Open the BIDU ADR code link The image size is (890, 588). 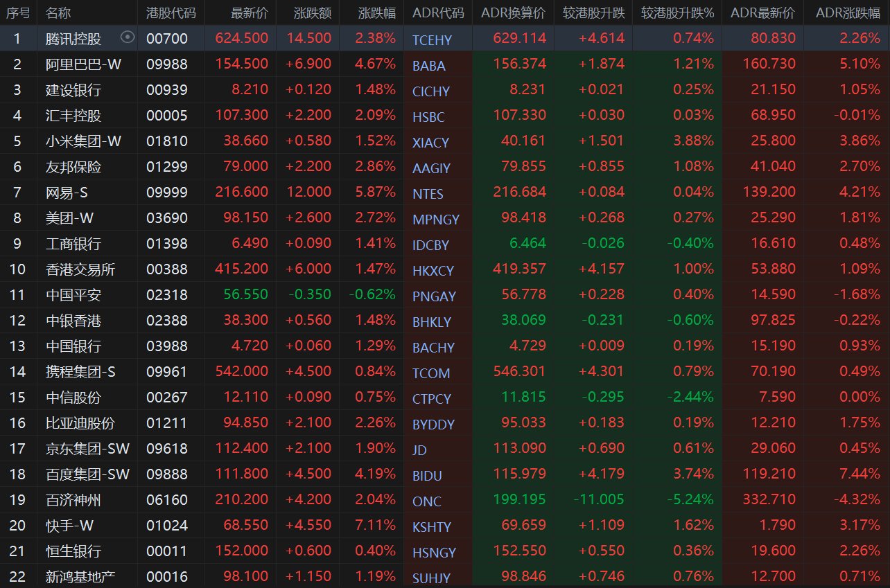pyautogui.click(x=427, y=476)
